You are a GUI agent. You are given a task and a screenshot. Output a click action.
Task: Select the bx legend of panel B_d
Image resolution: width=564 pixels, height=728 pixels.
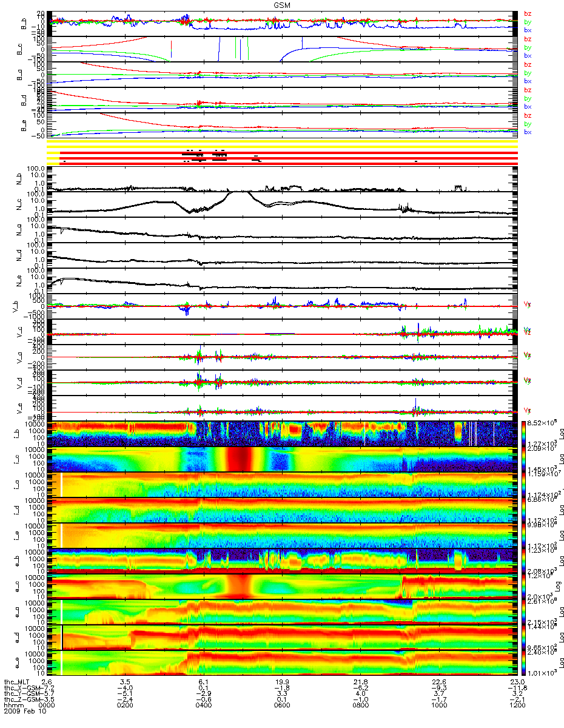coord(528,107)
